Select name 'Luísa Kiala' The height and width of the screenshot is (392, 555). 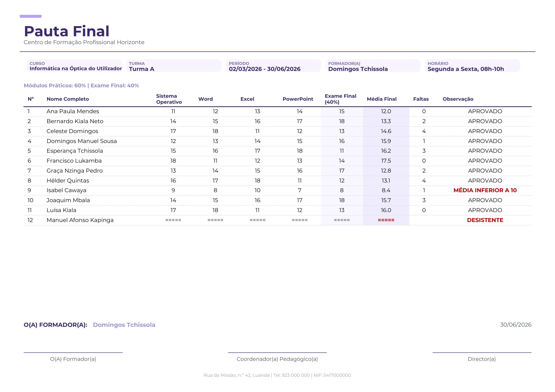pos(62,210)
